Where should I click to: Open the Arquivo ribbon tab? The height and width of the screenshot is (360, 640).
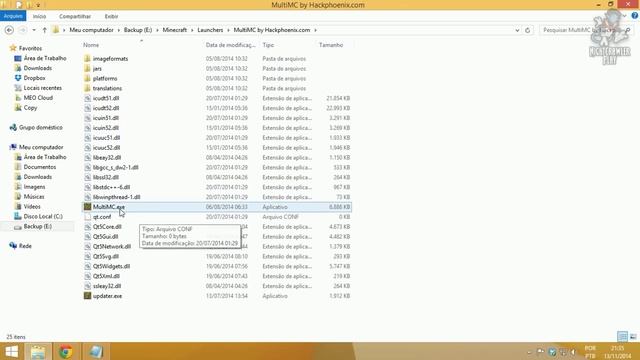point(13,16)
